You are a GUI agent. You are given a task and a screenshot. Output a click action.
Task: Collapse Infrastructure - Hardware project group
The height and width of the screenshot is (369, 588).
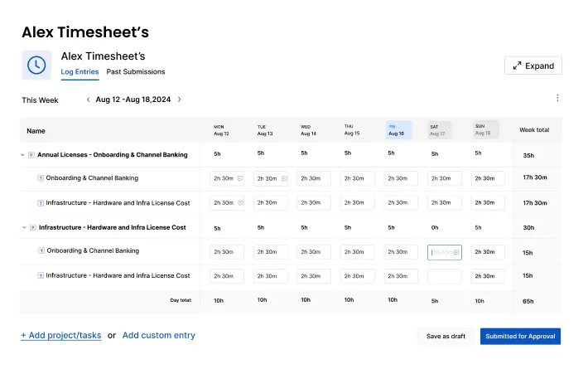[23, 227]
